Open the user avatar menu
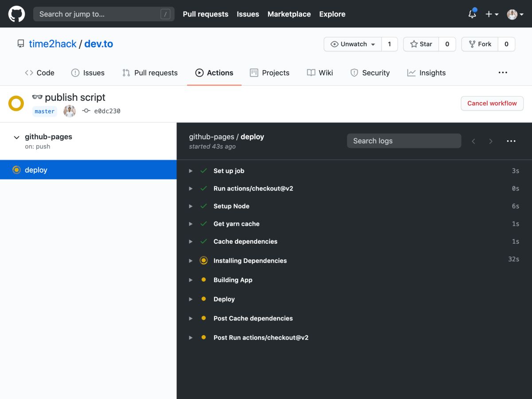The image size is (532, 399). tap(515, 14)
